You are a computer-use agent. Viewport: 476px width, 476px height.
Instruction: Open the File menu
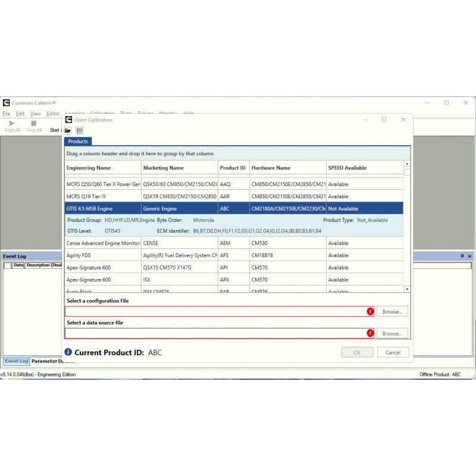[x=6, y=114]
